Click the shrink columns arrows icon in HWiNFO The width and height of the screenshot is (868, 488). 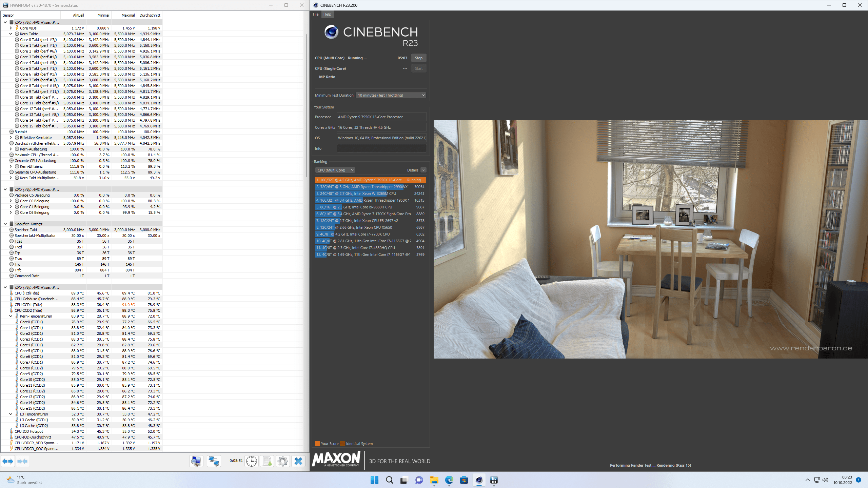pyautogui.click(x=22, y=461)
